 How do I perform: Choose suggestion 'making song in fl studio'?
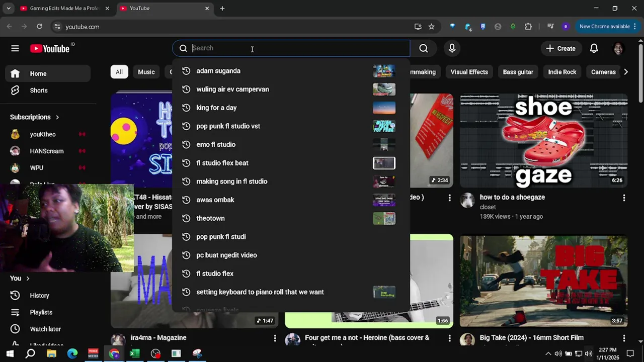291,182
